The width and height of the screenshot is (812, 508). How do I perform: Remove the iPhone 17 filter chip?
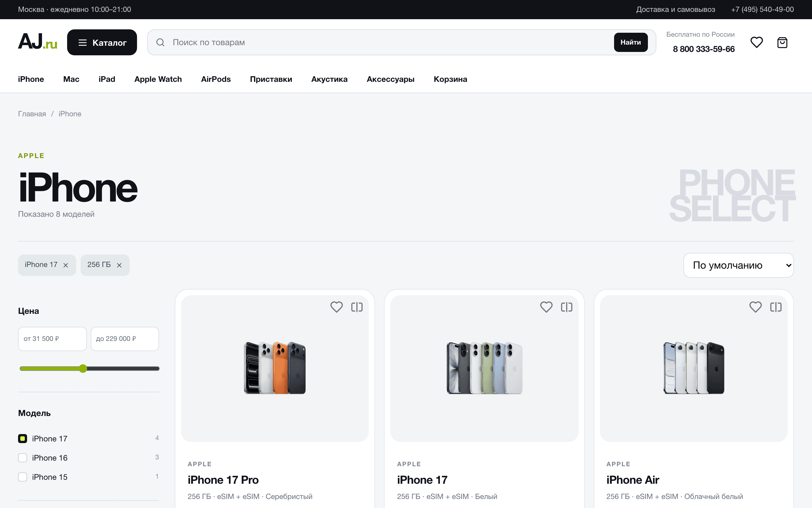(66, 265)
